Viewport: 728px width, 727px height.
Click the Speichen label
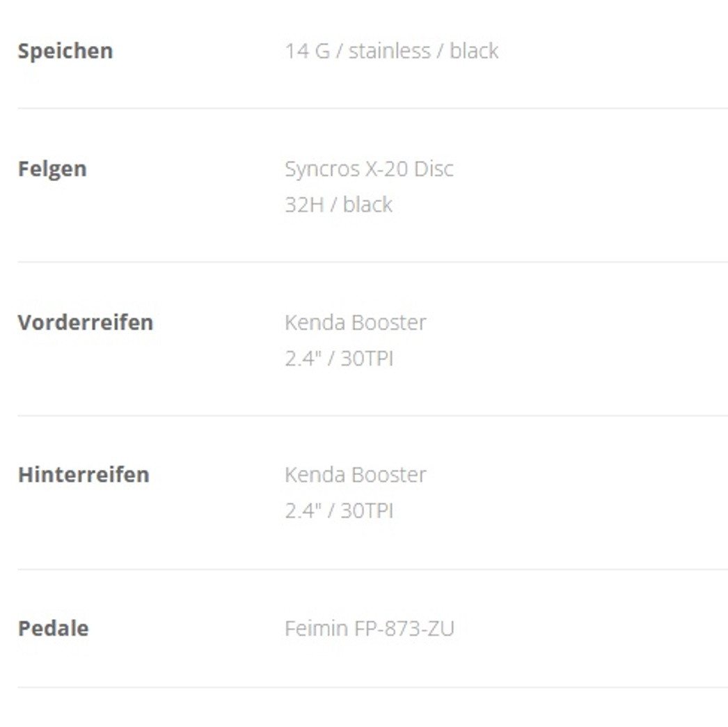point(65,52)
